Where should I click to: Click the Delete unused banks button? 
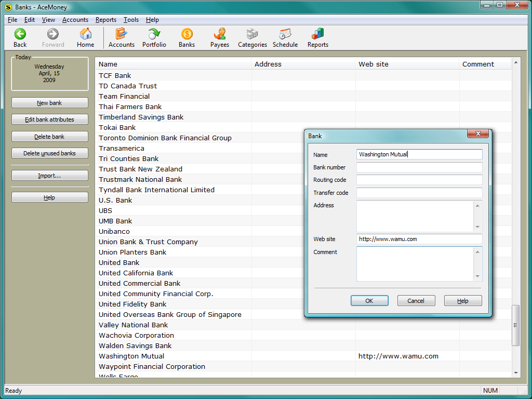[x=50, y=153]
